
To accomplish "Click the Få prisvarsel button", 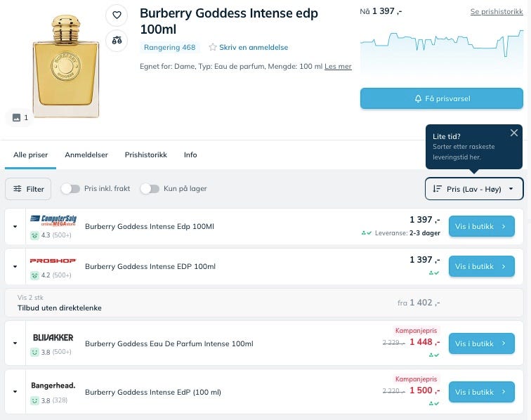I will 441,98.
